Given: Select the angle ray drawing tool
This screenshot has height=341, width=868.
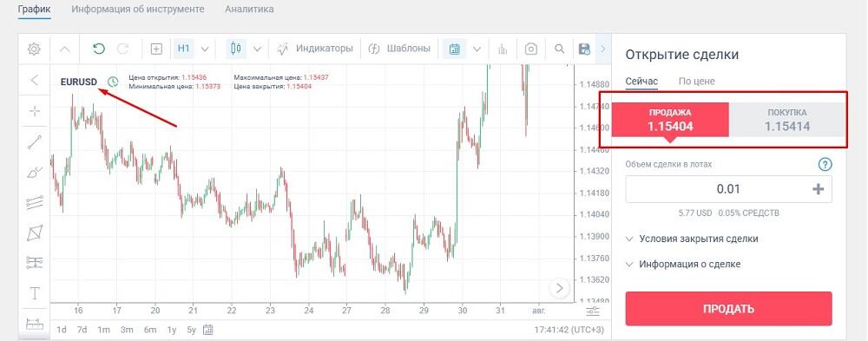Looking at the screenshot, I should point(35,172).
